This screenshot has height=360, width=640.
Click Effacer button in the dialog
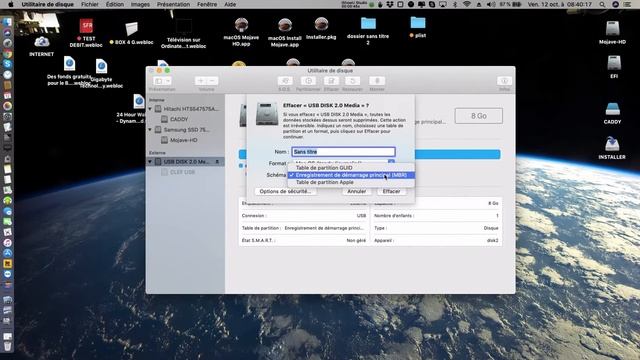pos(391,191)
